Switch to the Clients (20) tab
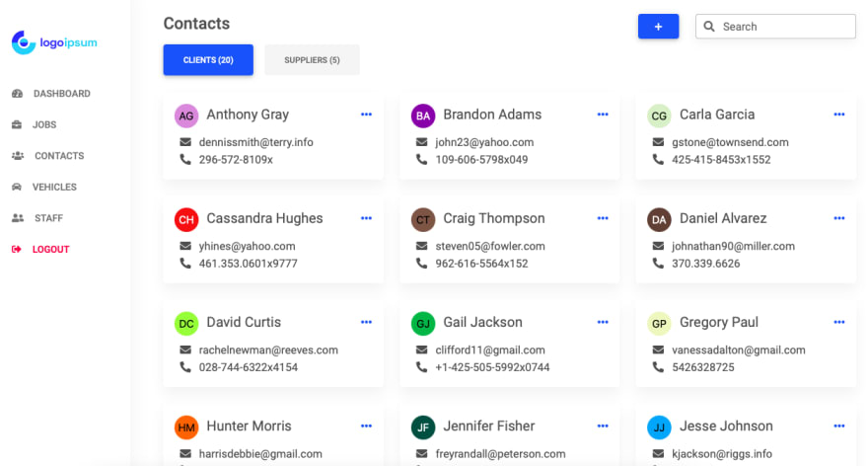The height and width of the screenshot is (466, 868). pyautogui.click(x=208, y=60)
